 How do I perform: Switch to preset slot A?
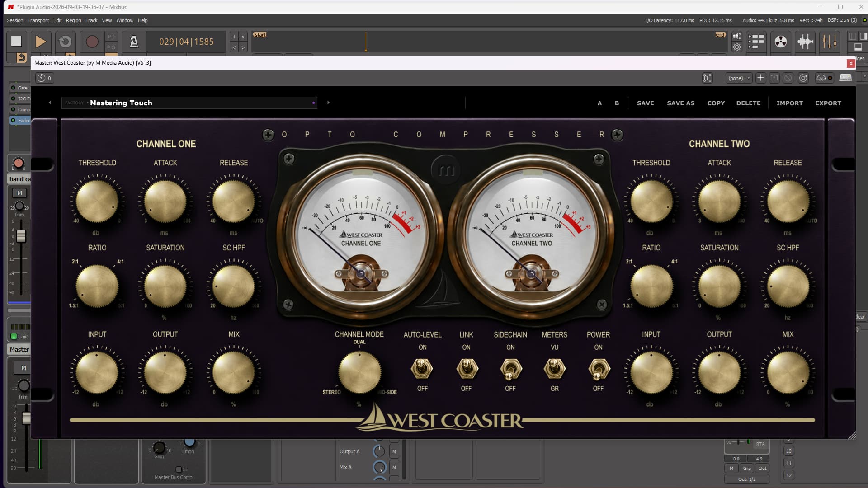click(x=599, y=103)
